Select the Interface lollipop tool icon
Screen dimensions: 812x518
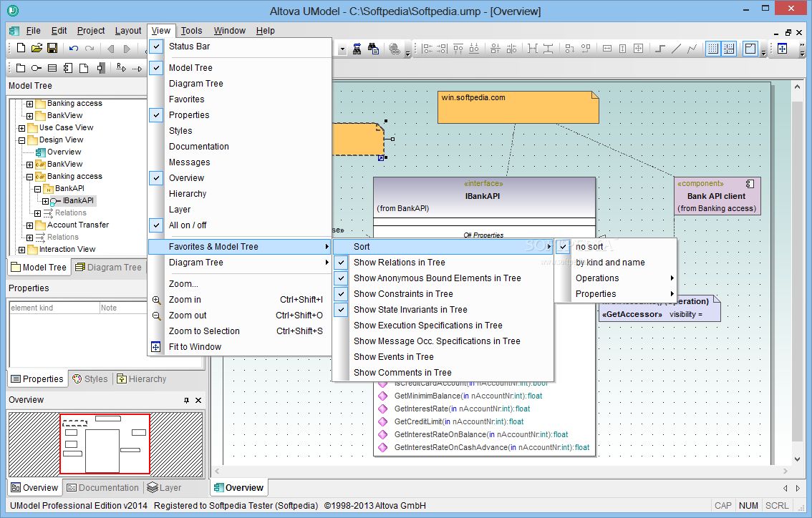click(37, 68)
